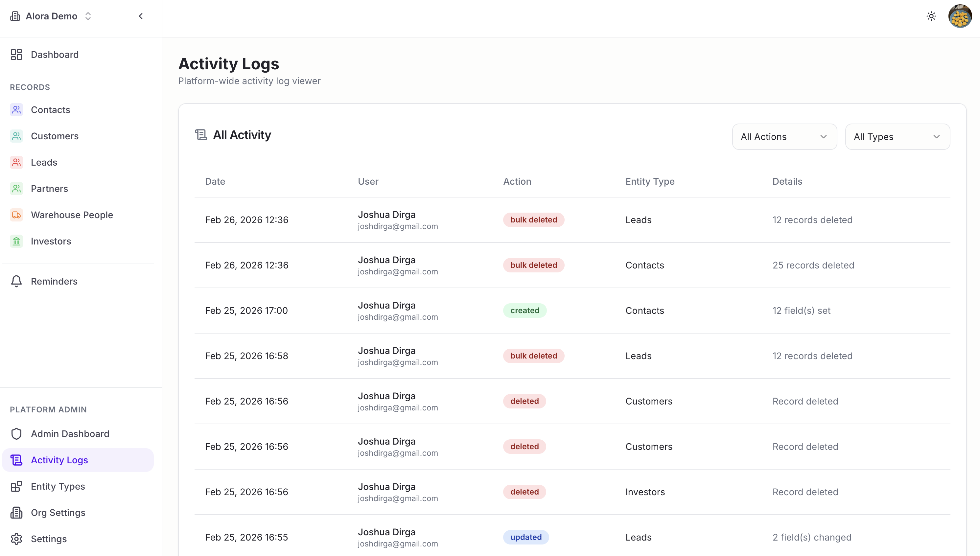
Task: Click the green created action badge
Action: pos(525,311)
